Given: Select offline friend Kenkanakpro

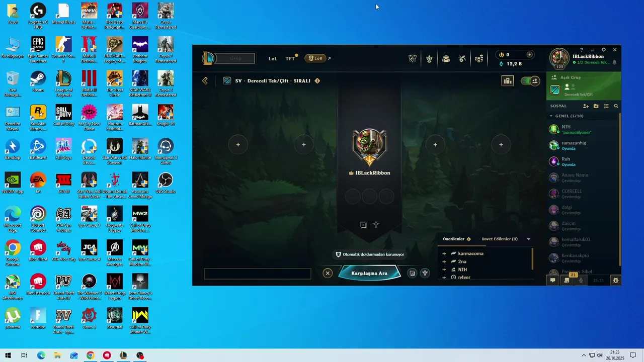Looking at the screenshot, I should pyautogui.click(x=584, y=258).
